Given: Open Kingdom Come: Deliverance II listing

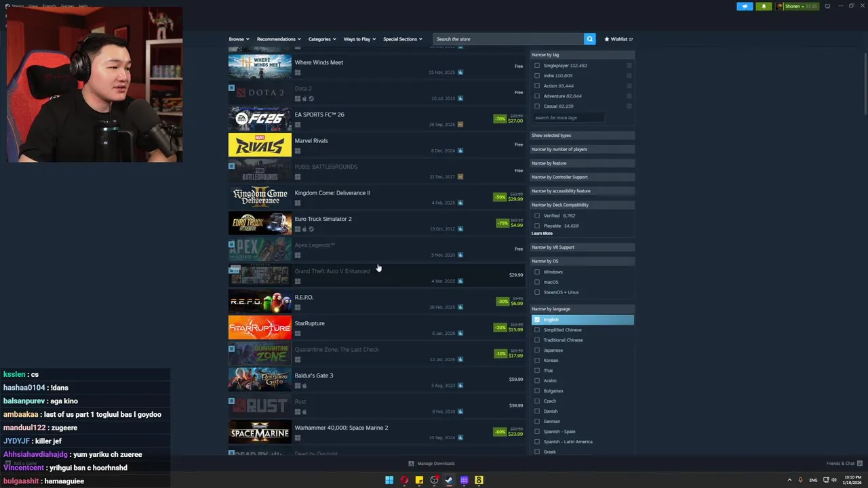Looking at the screenshot, I should tap(376, 197).
